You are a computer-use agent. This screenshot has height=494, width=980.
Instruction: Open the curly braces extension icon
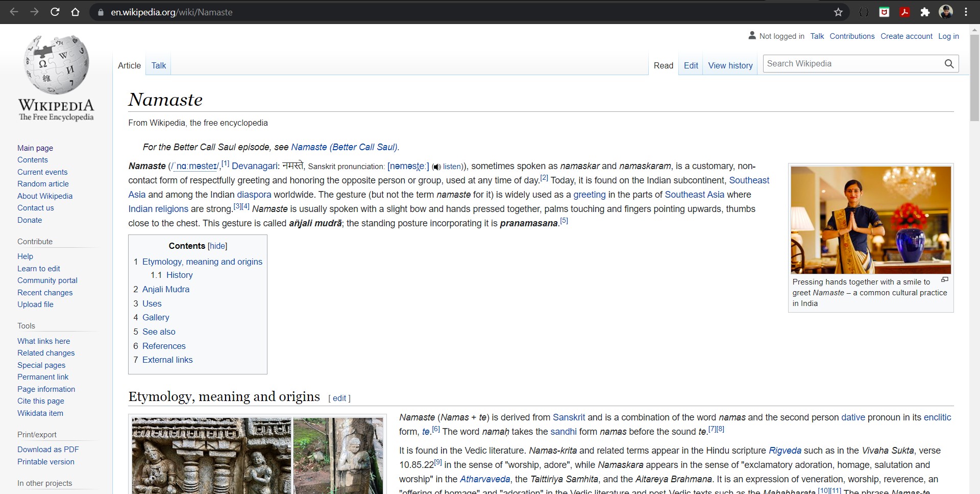[x=864, y=12]
